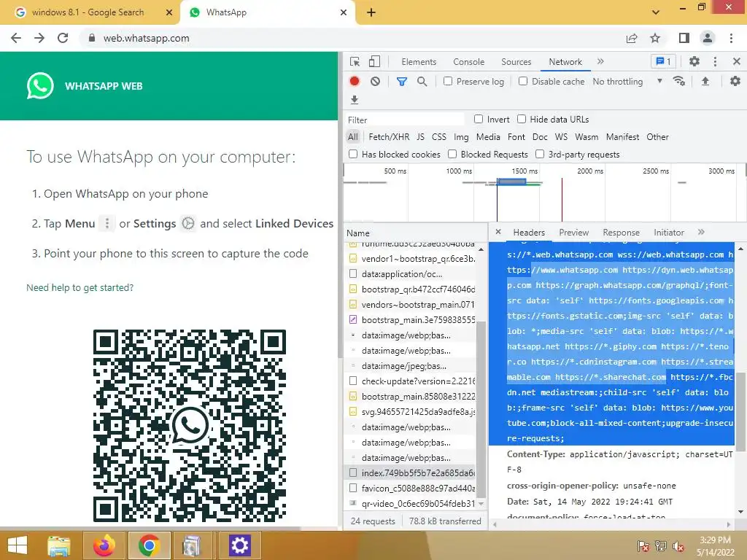Click the Import HAR file upload arrow
Image resolution: width=747 pixels, height=560 pixels.
pos(705,81)
